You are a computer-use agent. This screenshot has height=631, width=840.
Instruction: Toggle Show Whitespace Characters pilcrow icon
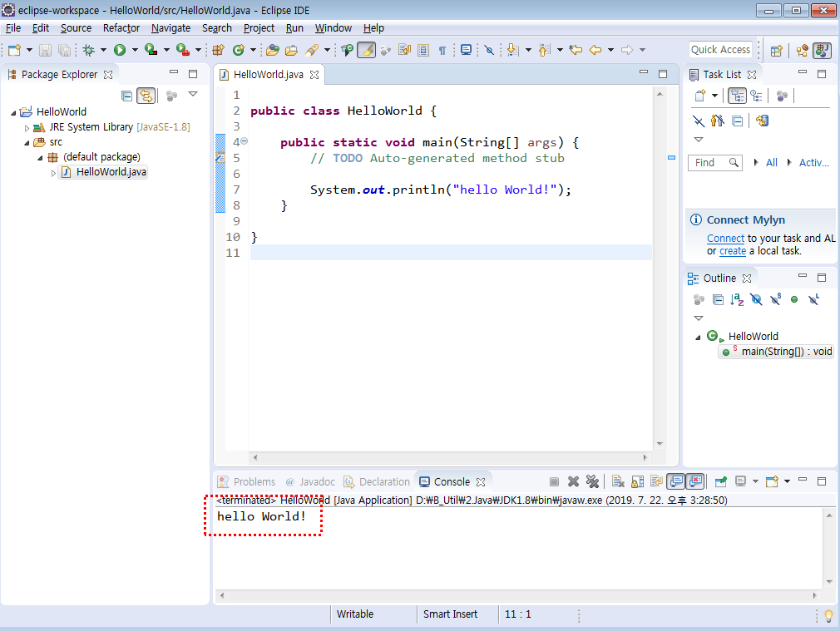click(x=442, y=51)
